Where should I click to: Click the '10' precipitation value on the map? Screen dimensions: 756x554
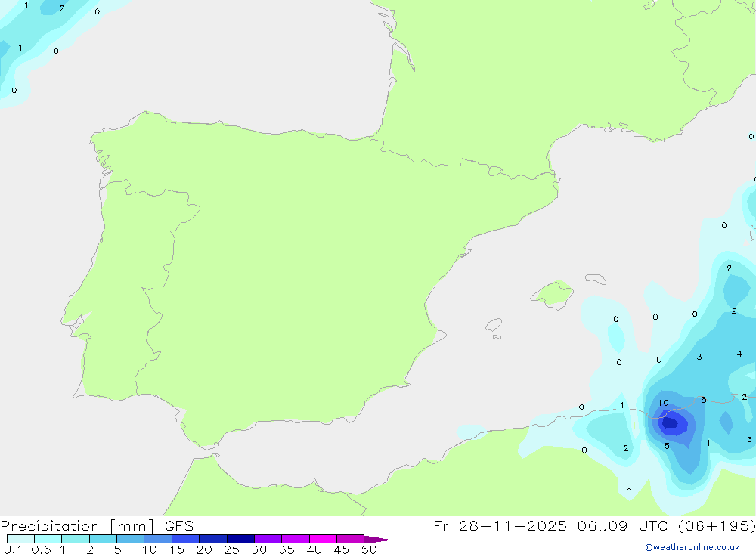[x=664, y=403]
